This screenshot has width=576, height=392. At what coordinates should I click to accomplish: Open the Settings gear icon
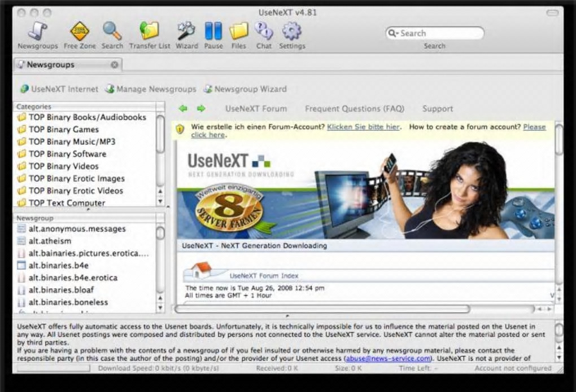[292, 31]
